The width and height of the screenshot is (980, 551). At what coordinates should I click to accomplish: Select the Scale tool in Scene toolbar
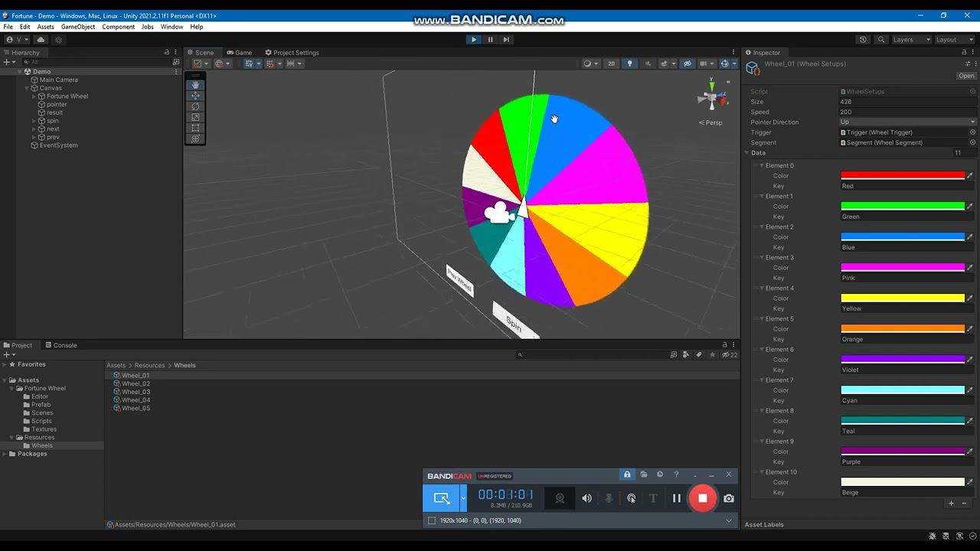coord(195,117)
